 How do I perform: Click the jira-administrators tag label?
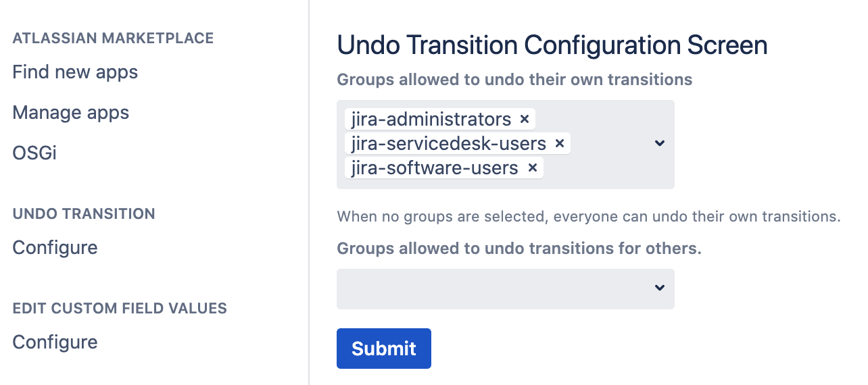pyautogui.click(x=431, y=120)
